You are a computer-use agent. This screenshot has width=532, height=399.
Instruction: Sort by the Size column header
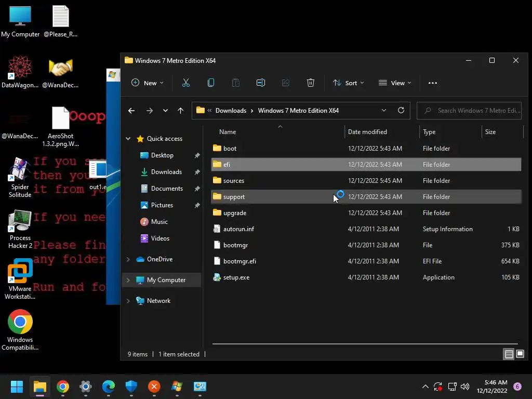click(x=490, y=131)
